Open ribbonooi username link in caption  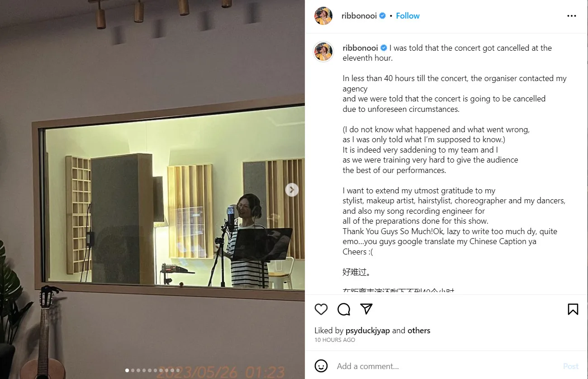360,48
